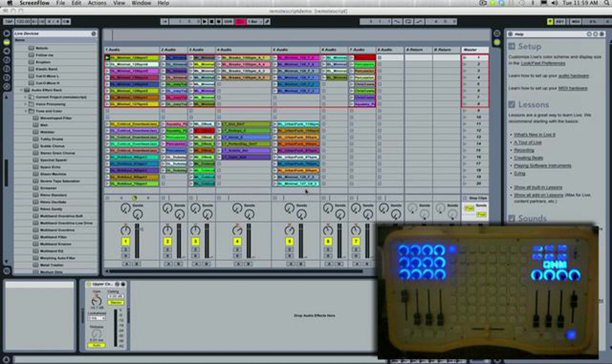Click the browser show/hide triangle icon
This screenshot has height=364, width=612.
7,33
